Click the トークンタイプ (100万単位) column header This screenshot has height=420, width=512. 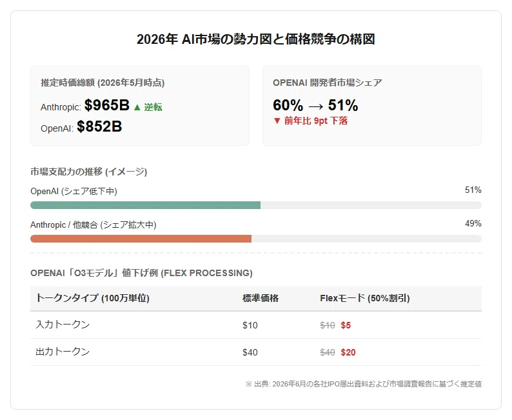[93, 298]
